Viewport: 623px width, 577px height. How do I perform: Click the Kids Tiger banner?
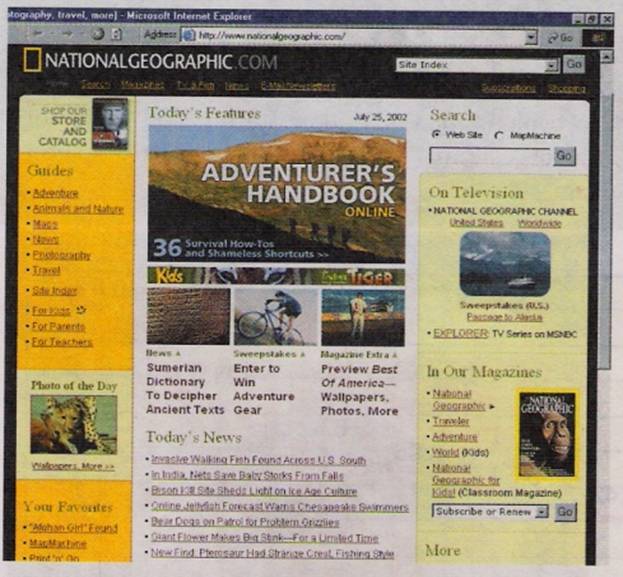276,276
